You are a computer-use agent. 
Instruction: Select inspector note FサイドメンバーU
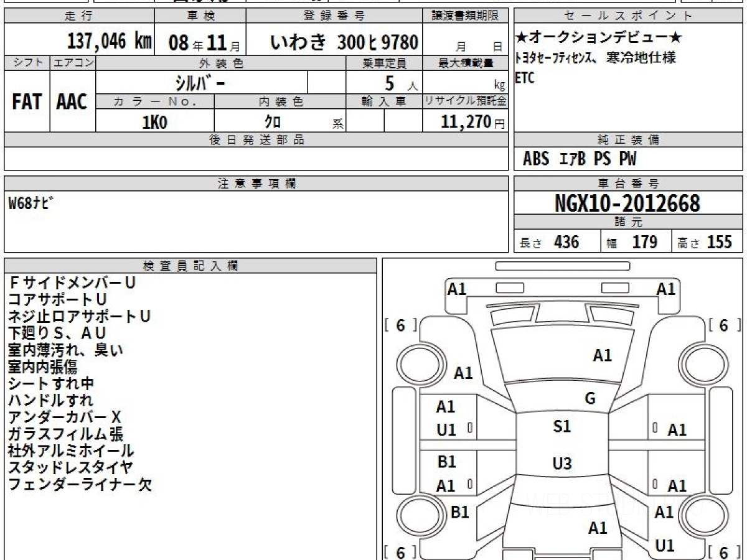pos(72,282)
